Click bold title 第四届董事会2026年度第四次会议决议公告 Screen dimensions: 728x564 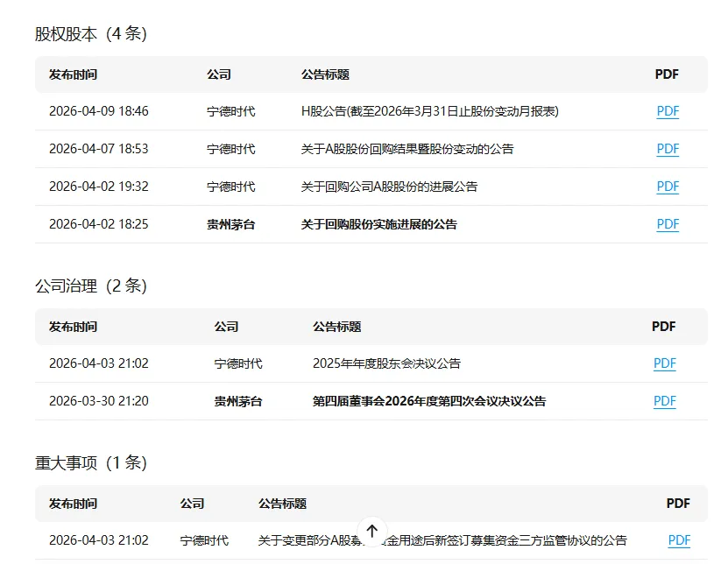tap(429, 401)
